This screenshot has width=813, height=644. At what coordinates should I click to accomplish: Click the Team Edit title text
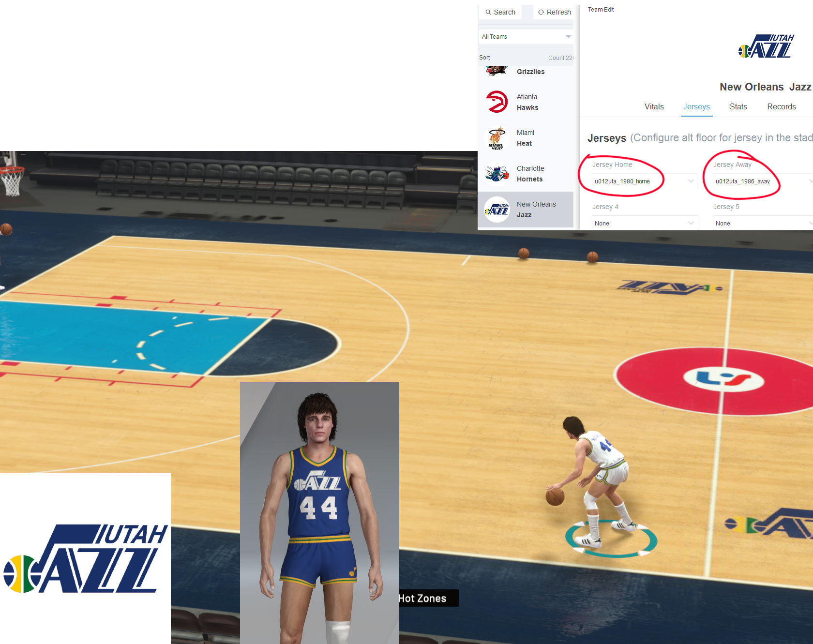(x=601, y=10)
